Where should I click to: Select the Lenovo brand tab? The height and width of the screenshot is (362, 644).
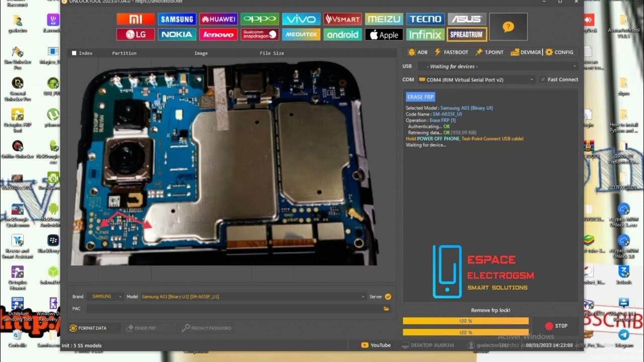tap(218, 34)
